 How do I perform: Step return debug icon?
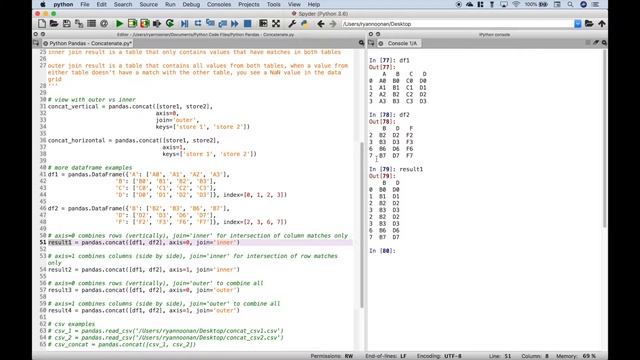click(222, 24)
